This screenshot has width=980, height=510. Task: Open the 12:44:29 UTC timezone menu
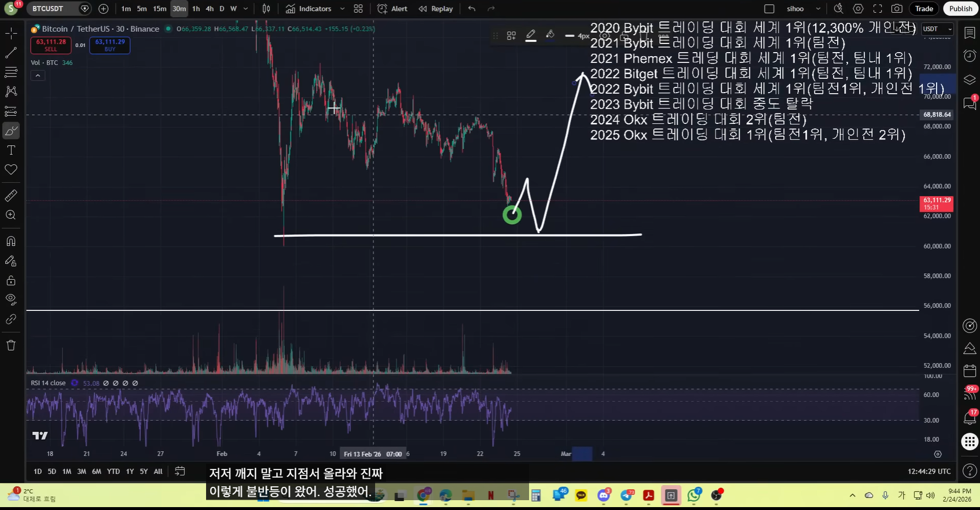pyautogui.click(x=929, y=472)
